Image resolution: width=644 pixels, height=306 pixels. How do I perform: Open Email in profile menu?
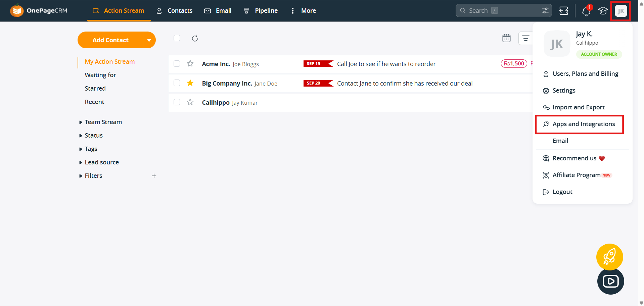pyautogui.click(x=560, y=141)
